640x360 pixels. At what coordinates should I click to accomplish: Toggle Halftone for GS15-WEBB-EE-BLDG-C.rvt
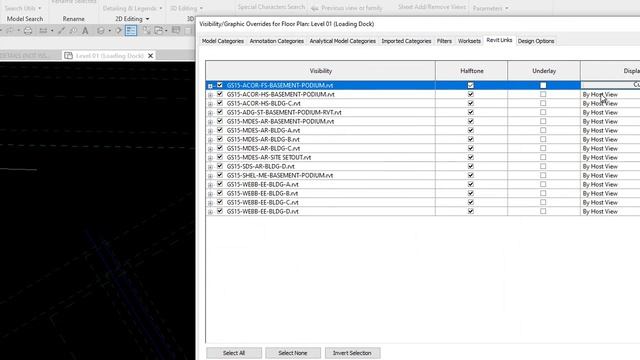point(471,202)
